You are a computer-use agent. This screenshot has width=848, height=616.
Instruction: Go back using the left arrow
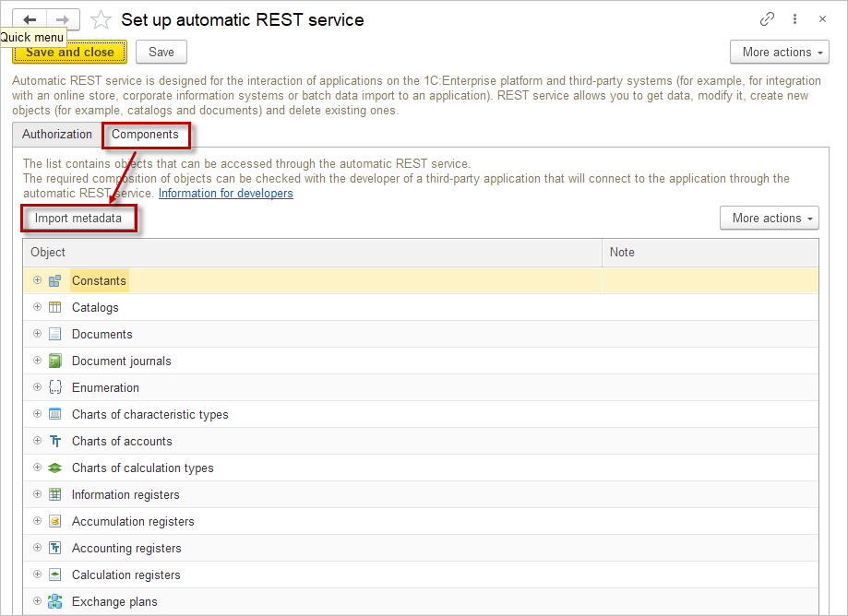point(30,19)
